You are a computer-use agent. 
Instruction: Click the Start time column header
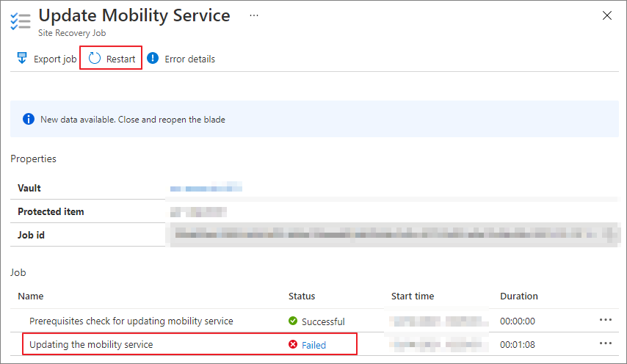413,296
